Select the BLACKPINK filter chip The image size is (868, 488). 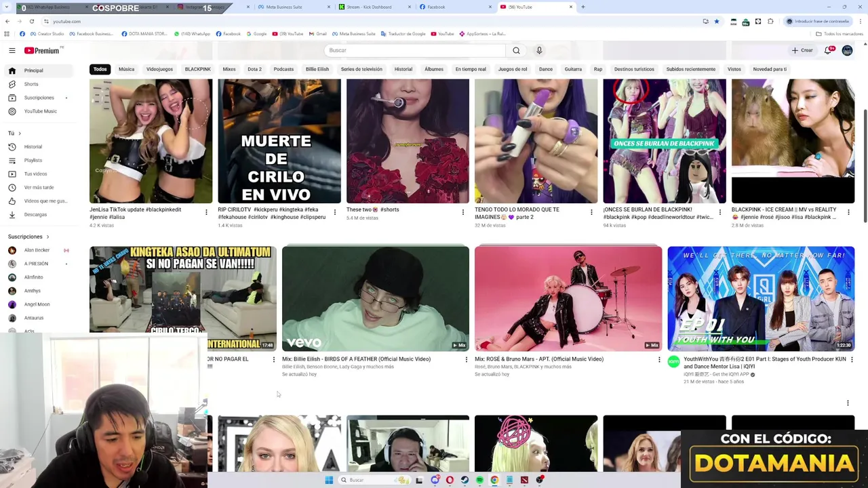pyautogui.click(x=198, y=69)
